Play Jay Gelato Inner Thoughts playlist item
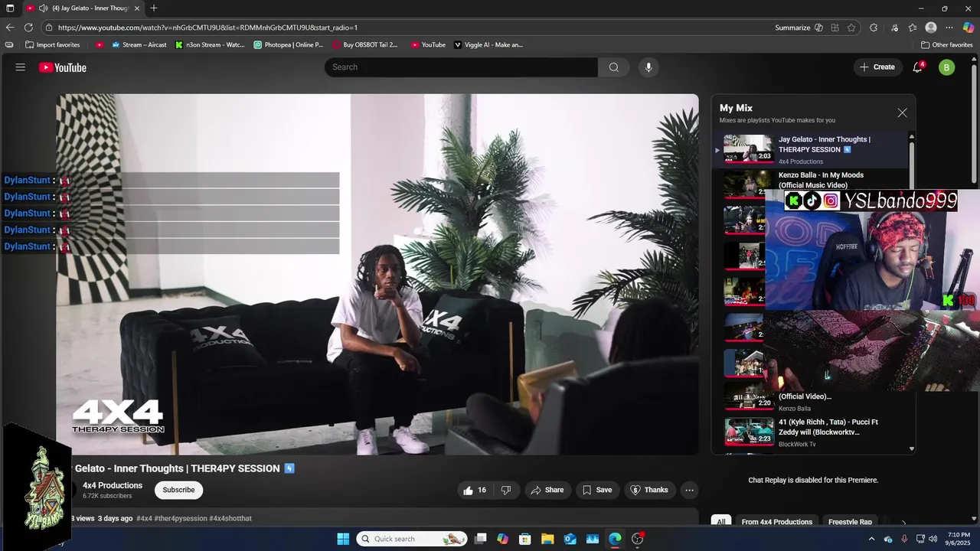Viewport: 980px width, 551px height. (x=812, y=150)
